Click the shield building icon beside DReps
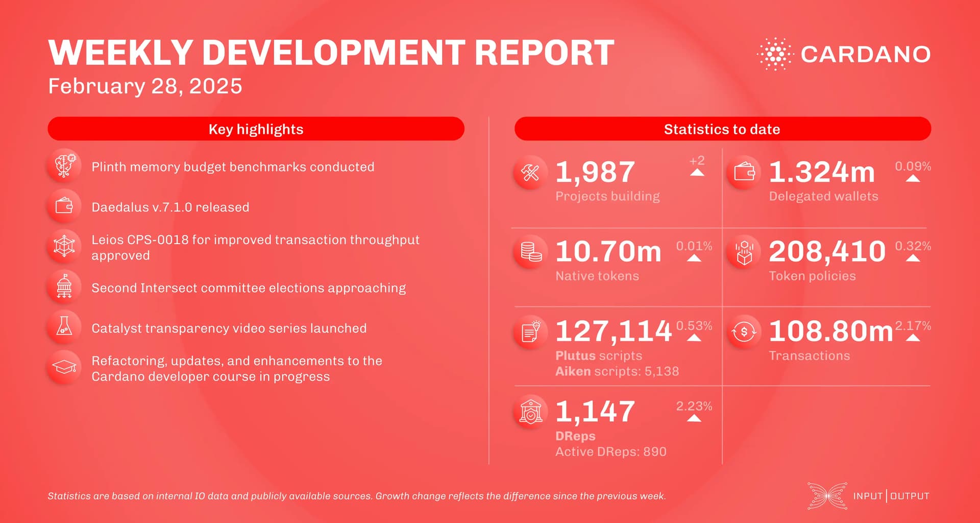Screen dimensions: 980x523 530,412
